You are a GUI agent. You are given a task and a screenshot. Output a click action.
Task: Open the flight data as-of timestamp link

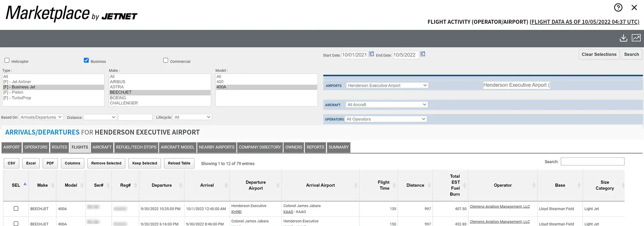[x=584, y=22]
